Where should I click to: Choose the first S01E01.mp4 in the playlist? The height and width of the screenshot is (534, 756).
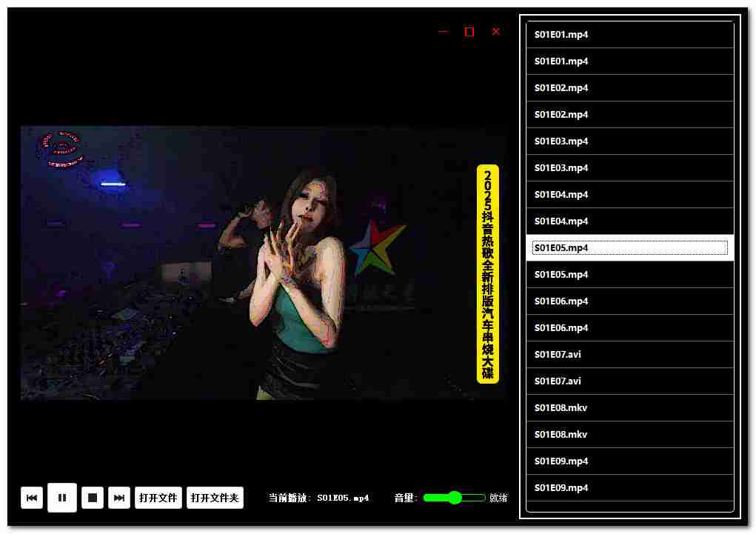coord(629,35)
